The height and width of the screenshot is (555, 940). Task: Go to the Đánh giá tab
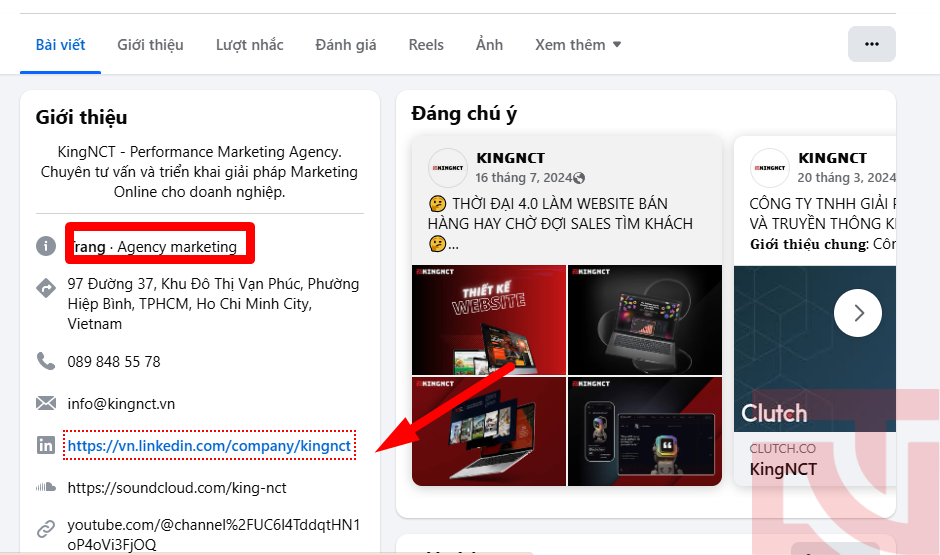pos(346,45)
